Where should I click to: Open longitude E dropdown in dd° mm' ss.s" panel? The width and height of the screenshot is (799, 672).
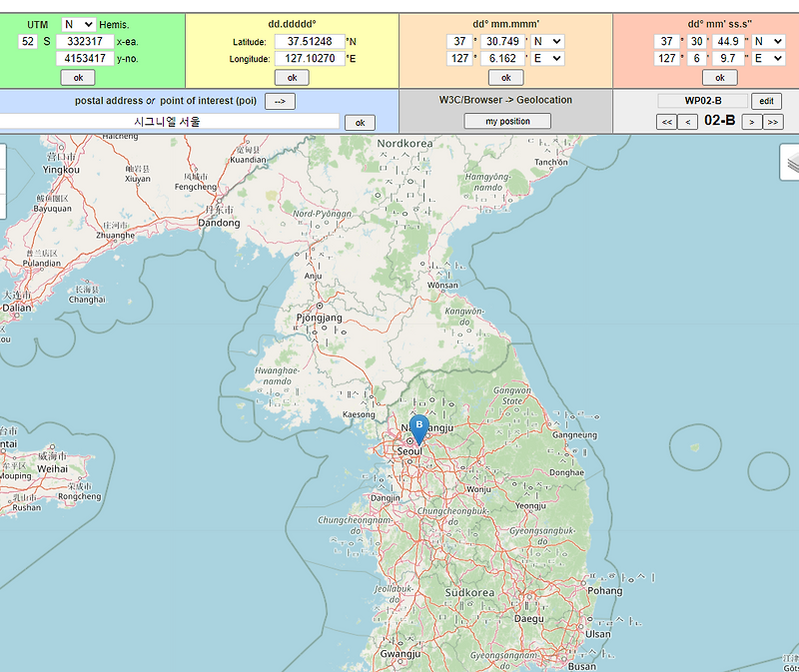(768, 59)
